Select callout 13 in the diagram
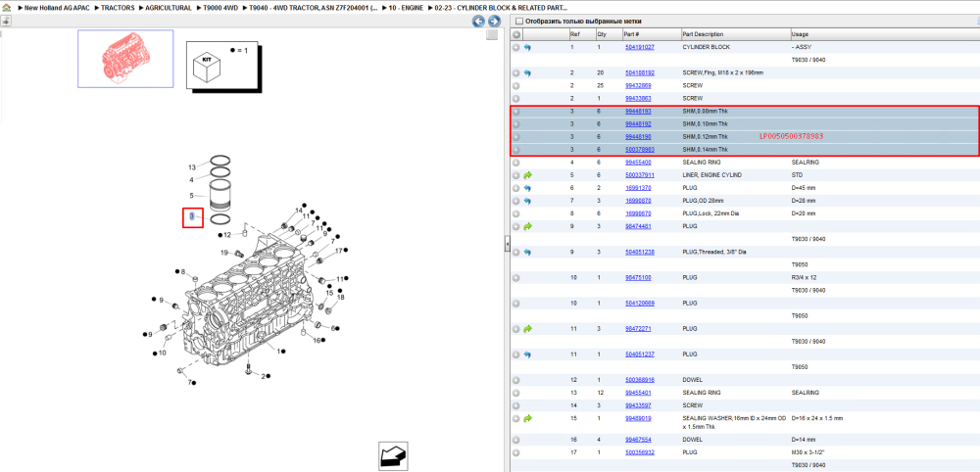The height and width of the screenshot is (472, 980). pos(192,167)
